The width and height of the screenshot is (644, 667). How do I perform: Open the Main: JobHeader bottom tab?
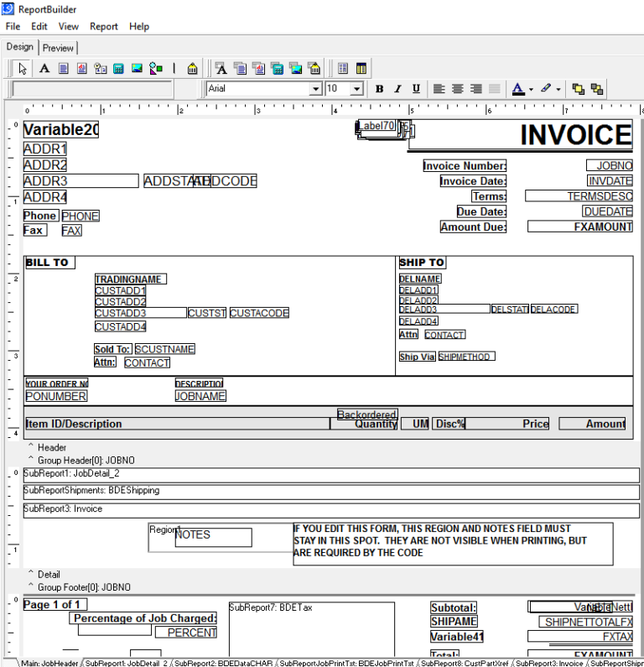click(49, 663)
